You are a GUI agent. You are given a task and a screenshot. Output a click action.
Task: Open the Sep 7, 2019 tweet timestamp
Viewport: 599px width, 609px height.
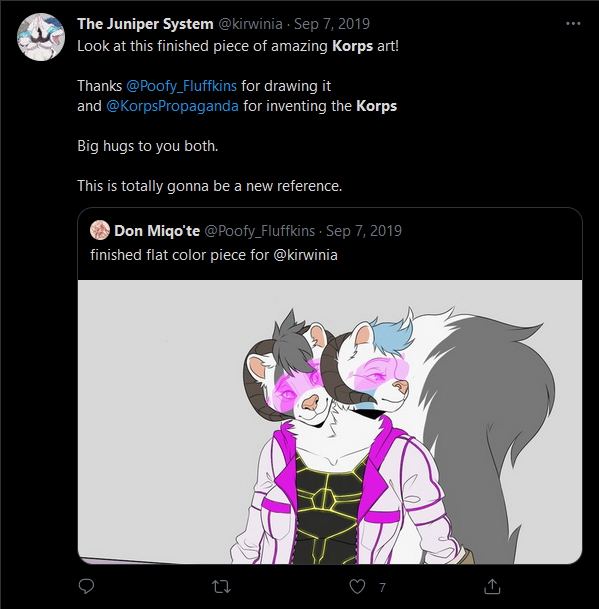pos(331,24)
